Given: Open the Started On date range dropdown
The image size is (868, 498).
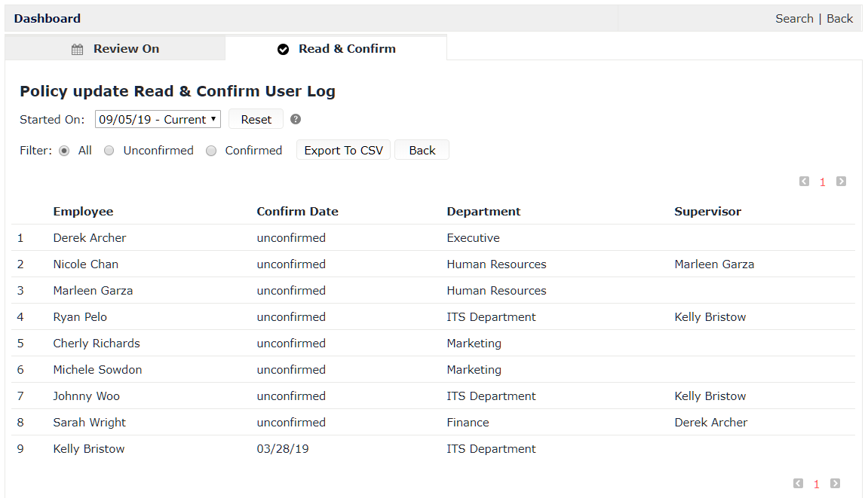Looking at the screenshot, I should coord(158,119).
